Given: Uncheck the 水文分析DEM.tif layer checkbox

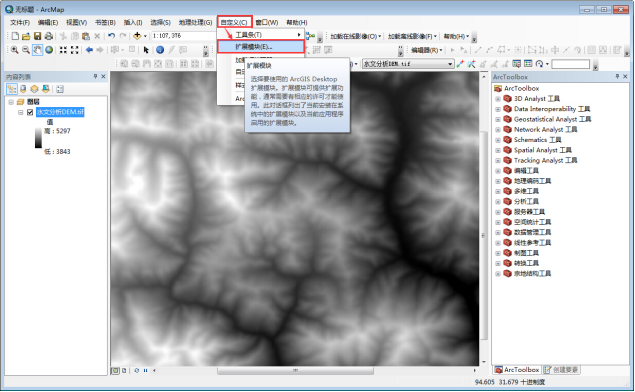Looking at the screenshot, I should pos(30,112).
